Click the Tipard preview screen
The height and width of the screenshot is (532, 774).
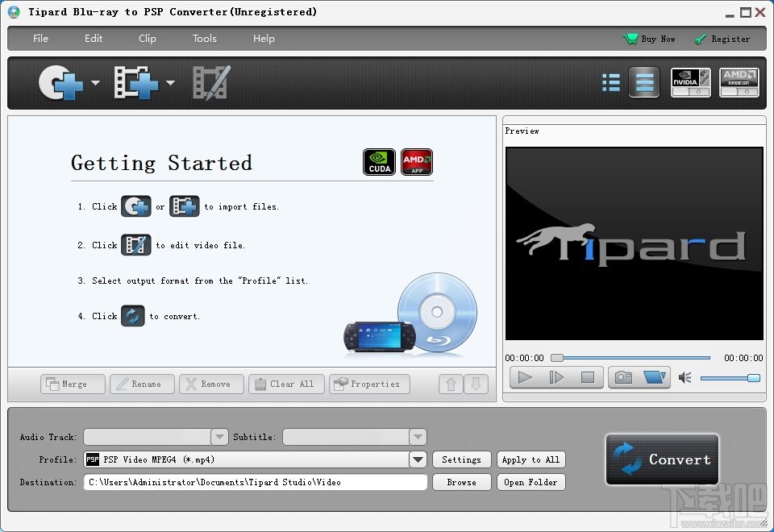tap(634, 243)
